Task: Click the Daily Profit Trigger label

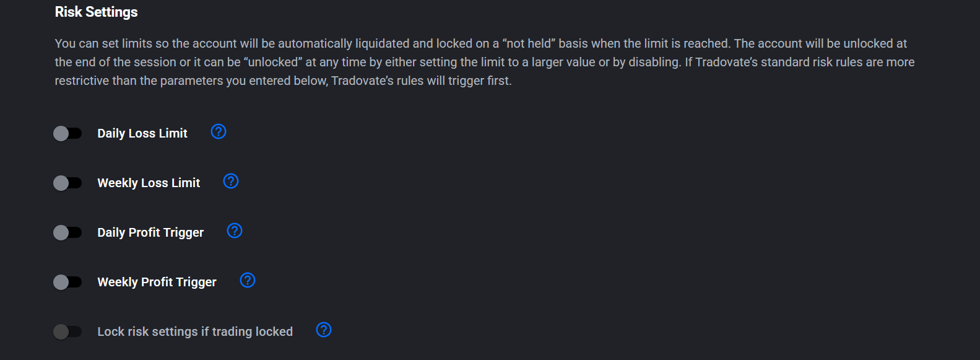Action: pos(150,232)
